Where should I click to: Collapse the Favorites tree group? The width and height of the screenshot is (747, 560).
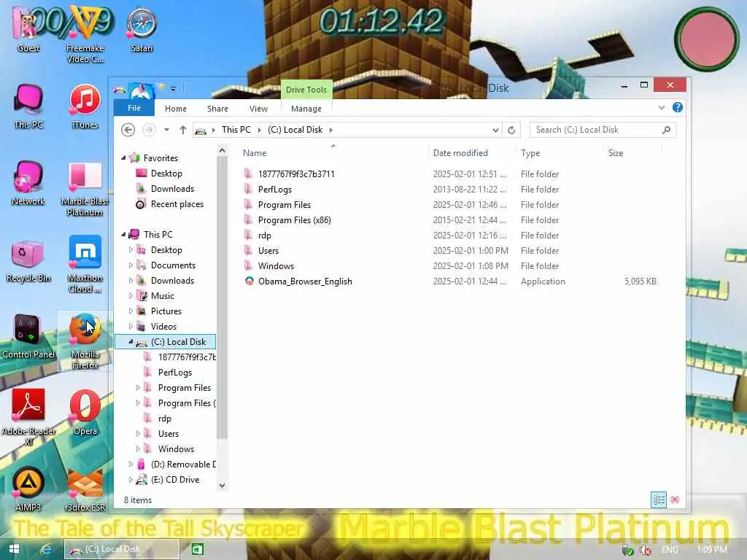coord(123,157)
